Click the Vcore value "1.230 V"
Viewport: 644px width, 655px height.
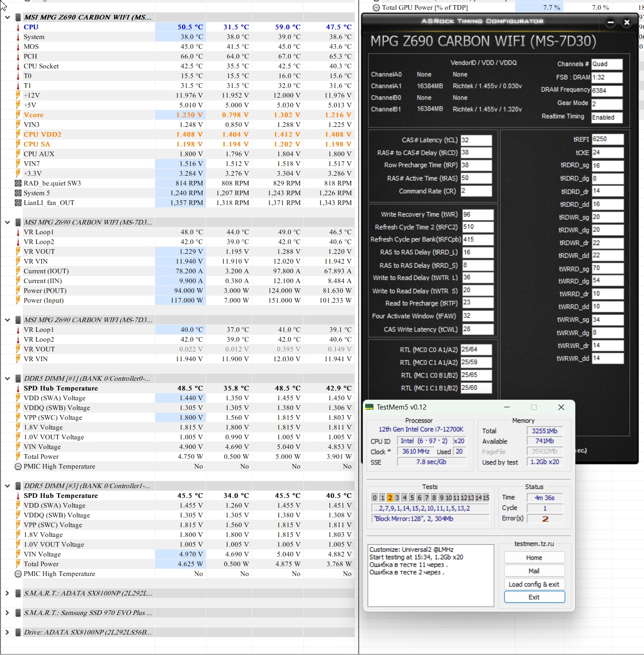pyautogui.click(x=190, y=115)
